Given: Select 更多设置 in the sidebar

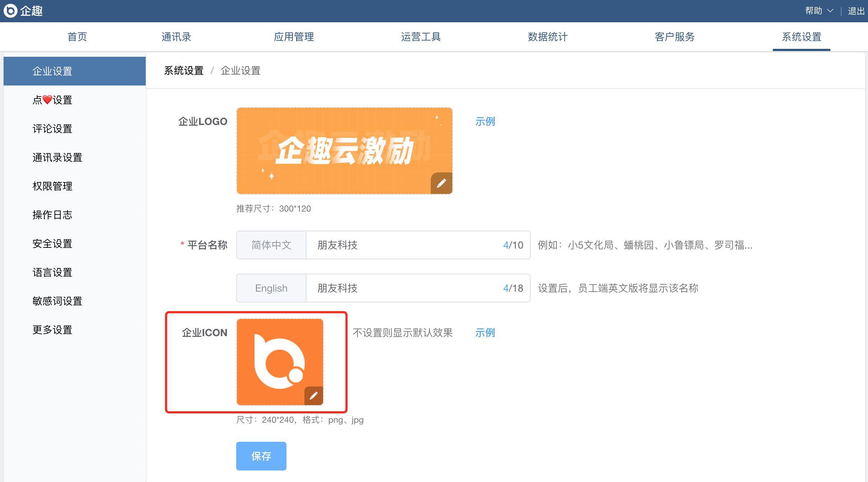Looking at the screenshot, I should click(x=52, y=330).
